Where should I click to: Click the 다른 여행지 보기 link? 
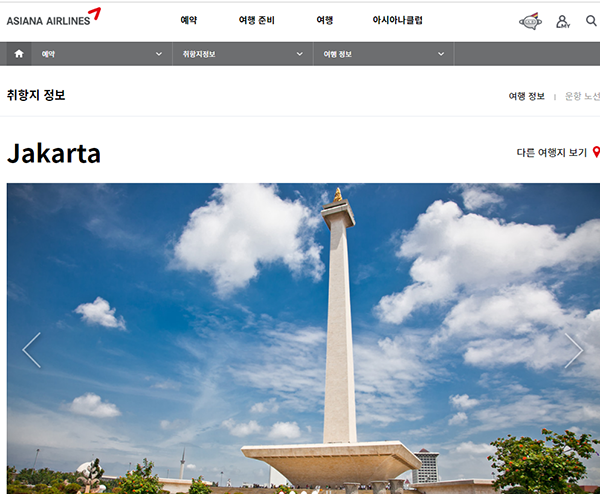click(551, 153)
